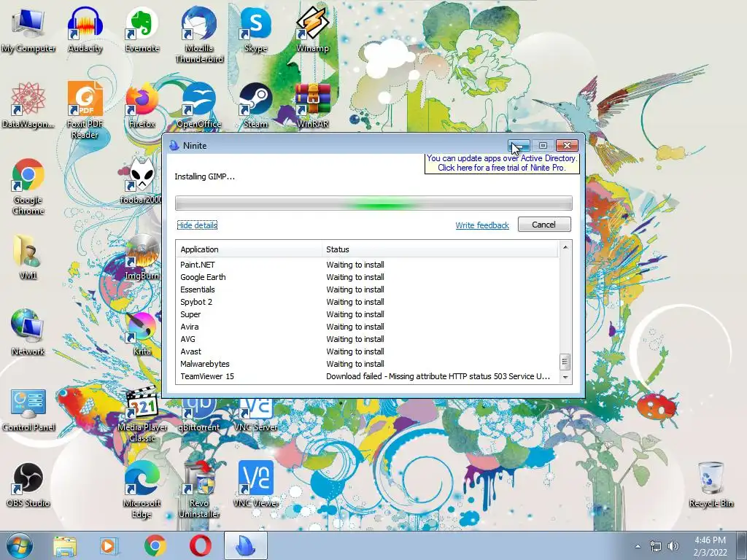Image resolution: width=747 pixels, height=560 pixels.
Task: Open the Windows Start menu
Action: point(19,545)
